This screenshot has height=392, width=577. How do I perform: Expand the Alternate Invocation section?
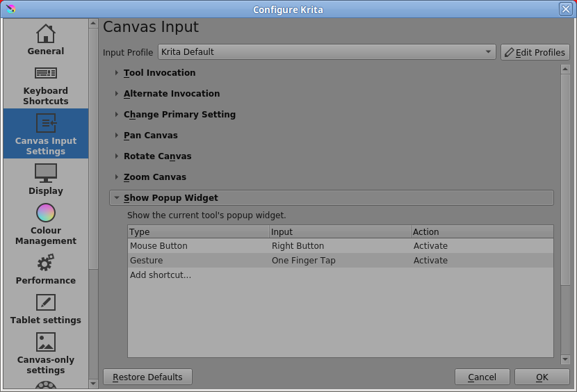pos(172,94)
